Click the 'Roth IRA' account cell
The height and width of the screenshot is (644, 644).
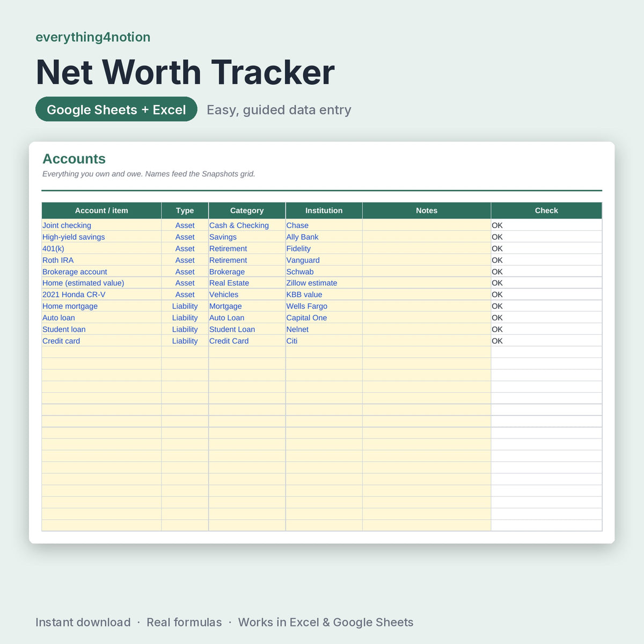coord(101,260)
